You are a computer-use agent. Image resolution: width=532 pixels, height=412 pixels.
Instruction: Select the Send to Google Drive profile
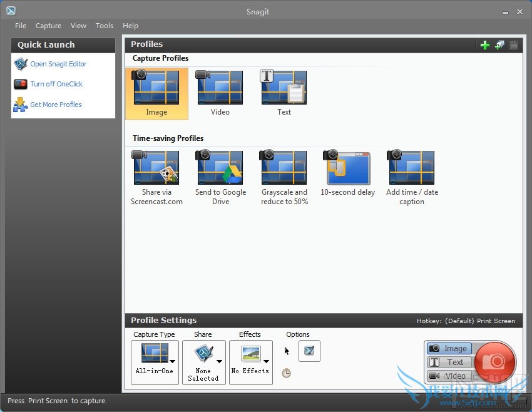click(x=220, y=169)
